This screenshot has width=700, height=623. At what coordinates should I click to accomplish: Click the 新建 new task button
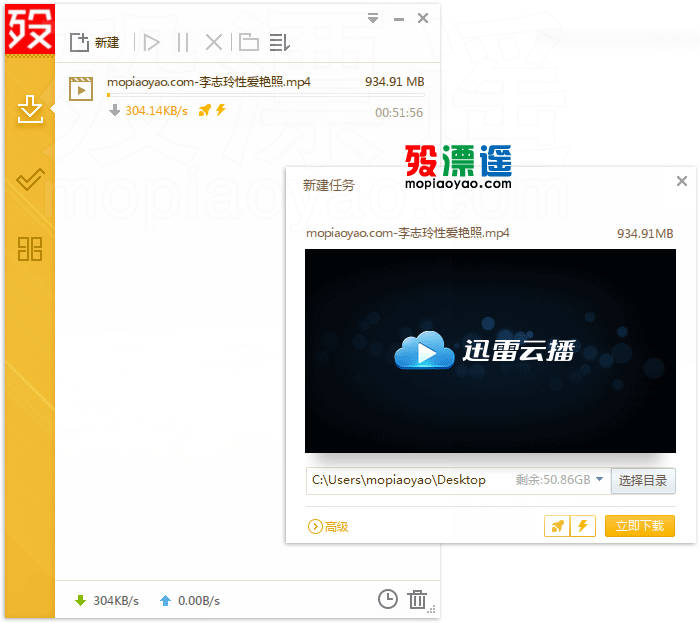(95, 43)
